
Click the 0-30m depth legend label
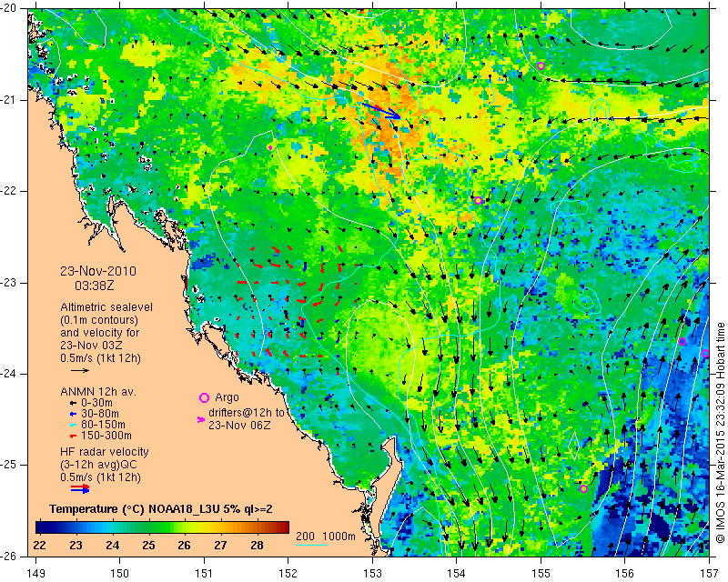[x=96, y=403]
